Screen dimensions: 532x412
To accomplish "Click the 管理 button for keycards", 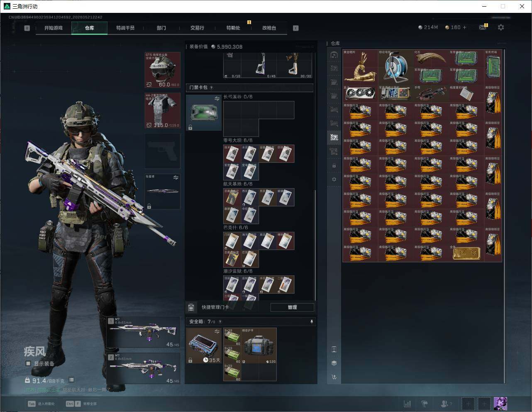I will (x=292, y=307).
